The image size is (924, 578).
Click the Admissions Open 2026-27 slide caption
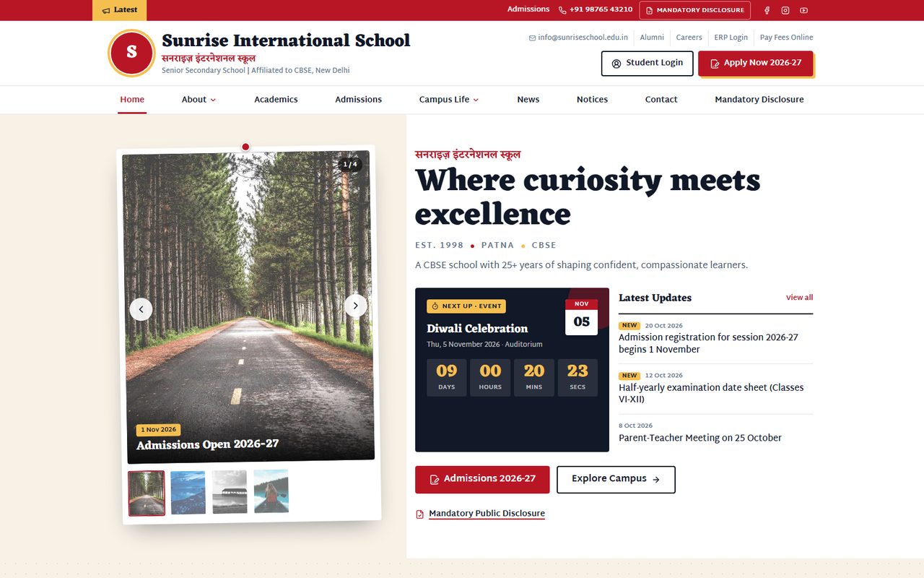208,444
